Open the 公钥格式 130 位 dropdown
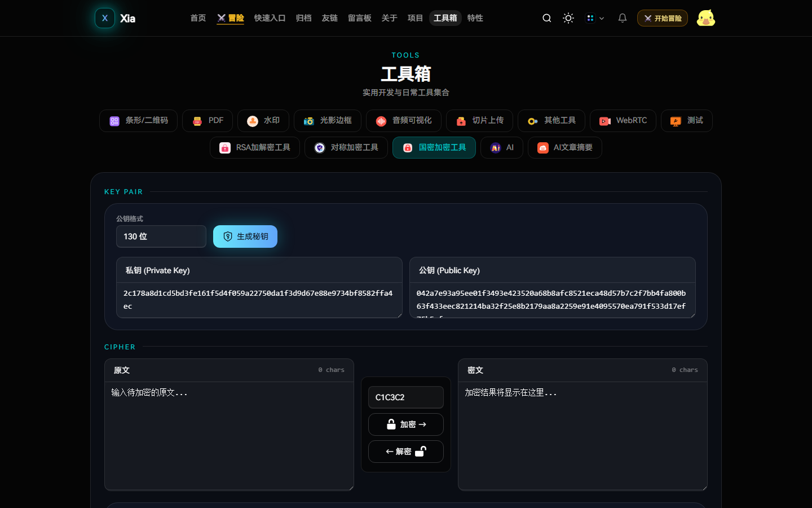The width and height of the screenshot is (812, 508). click(161, 237)
